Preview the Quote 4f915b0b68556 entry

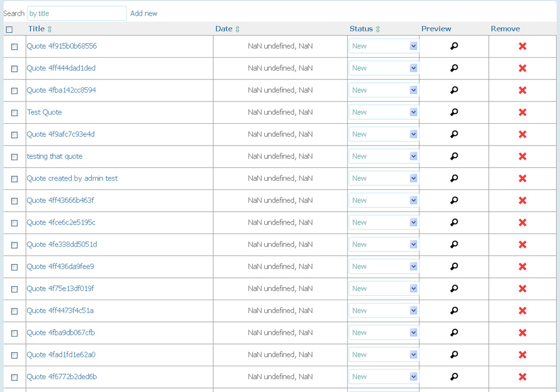(454, 46)
